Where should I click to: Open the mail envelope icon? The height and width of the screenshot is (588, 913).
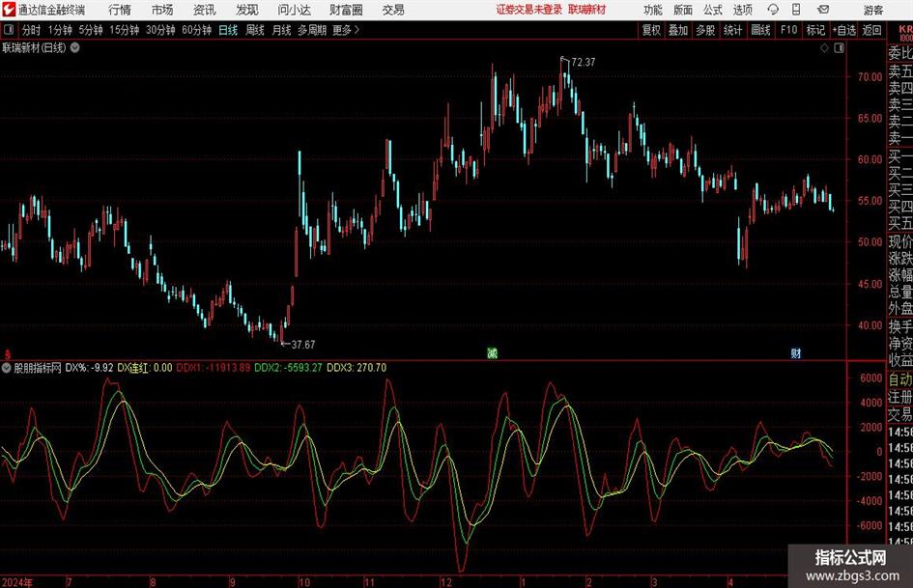click(823, 10)
